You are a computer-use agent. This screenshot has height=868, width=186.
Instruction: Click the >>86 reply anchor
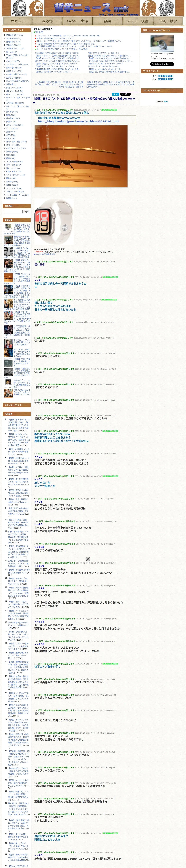point(39,479)
